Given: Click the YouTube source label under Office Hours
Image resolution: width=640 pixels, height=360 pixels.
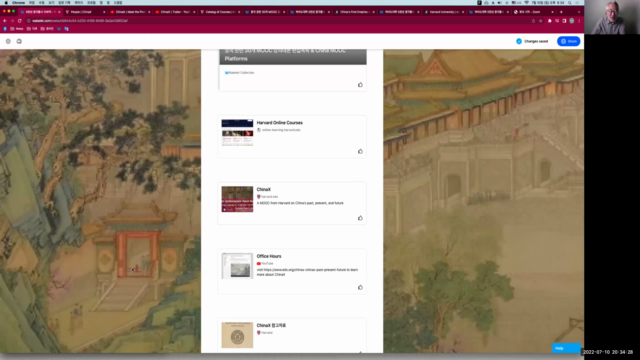Looking at the screenshot, I should (x=267, y=264).
